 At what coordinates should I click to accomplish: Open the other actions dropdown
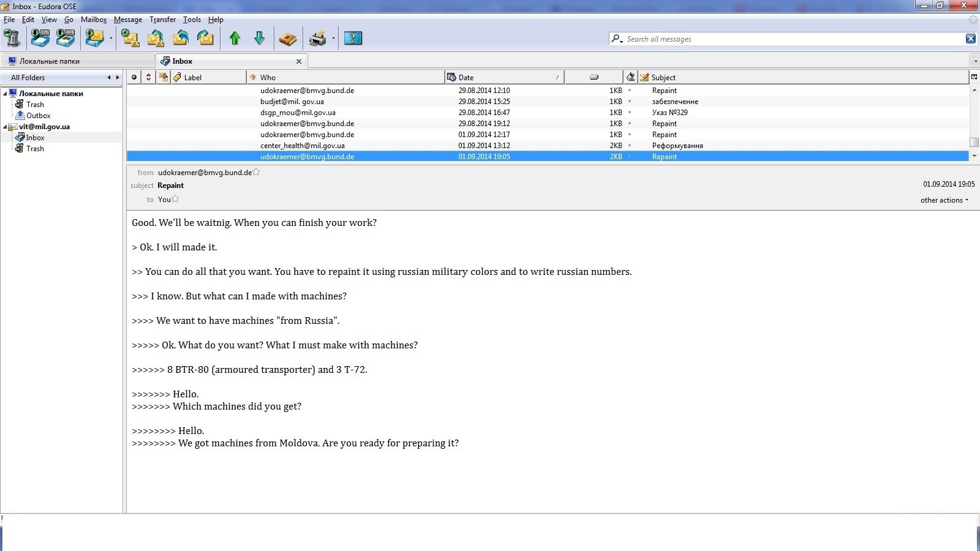tap(944, 200)
